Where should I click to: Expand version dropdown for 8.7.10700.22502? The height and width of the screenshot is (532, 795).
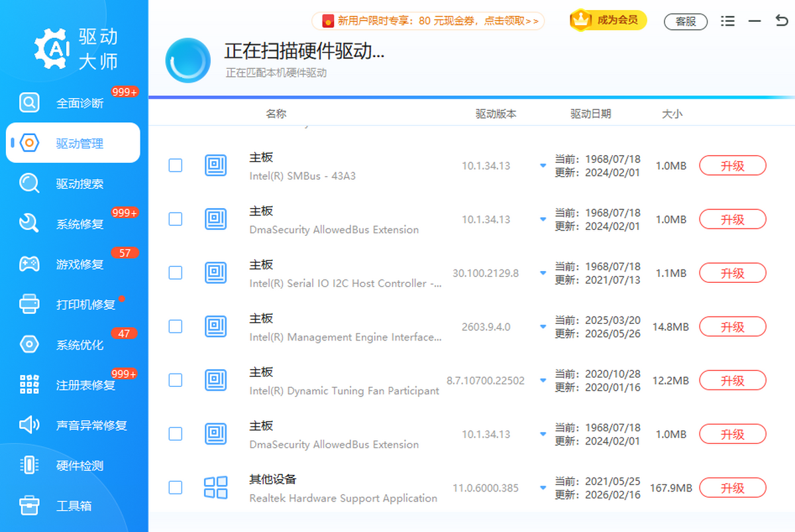coord(543,381)
